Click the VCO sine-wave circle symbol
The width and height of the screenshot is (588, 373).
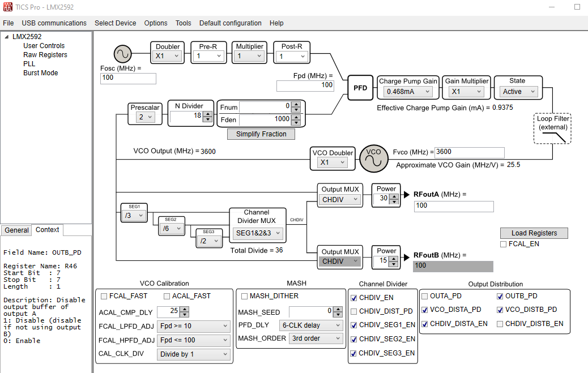click(373, 158)
